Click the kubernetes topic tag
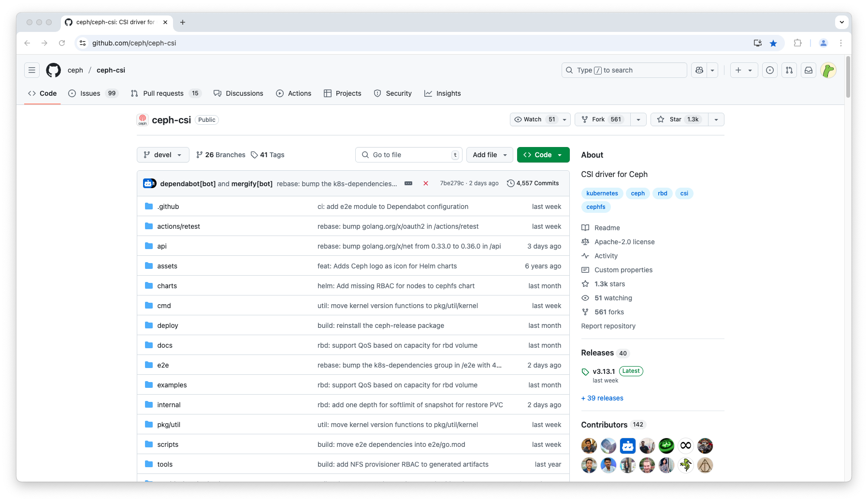Viewport: 868px width, 502px height. click(x=602, y=193)
